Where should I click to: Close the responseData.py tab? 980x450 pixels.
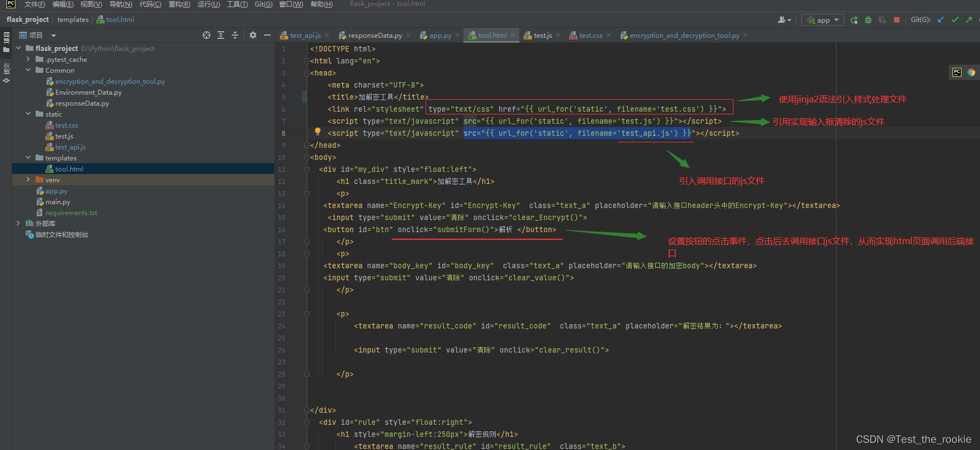408,35
